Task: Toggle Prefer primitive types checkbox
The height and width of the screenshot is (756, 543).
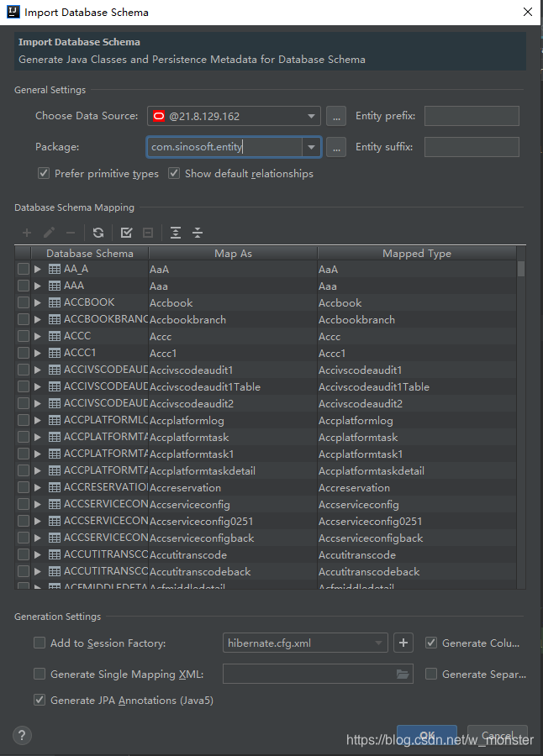Action: coord(44,173)
